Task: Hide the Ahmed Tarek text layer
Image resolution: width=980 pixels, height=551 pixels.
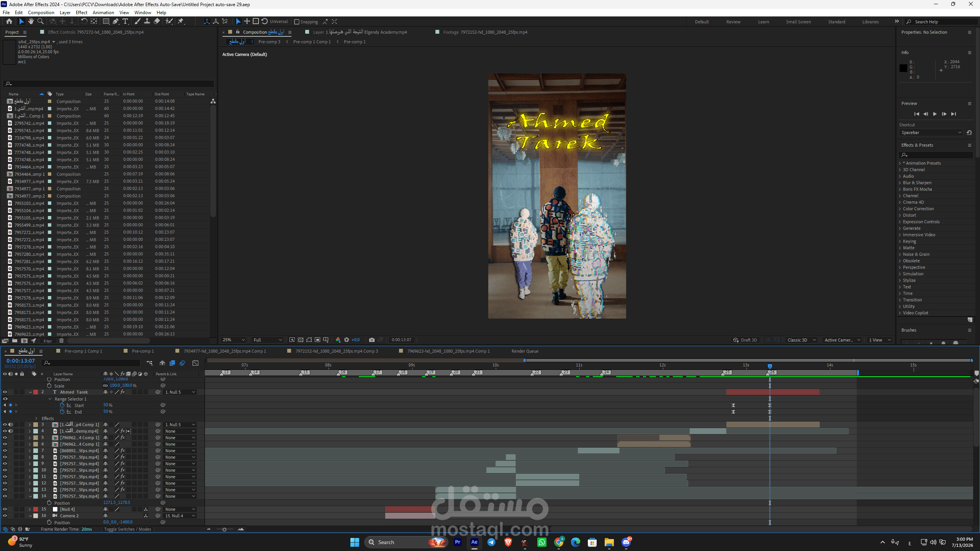Action: [5, 392]
